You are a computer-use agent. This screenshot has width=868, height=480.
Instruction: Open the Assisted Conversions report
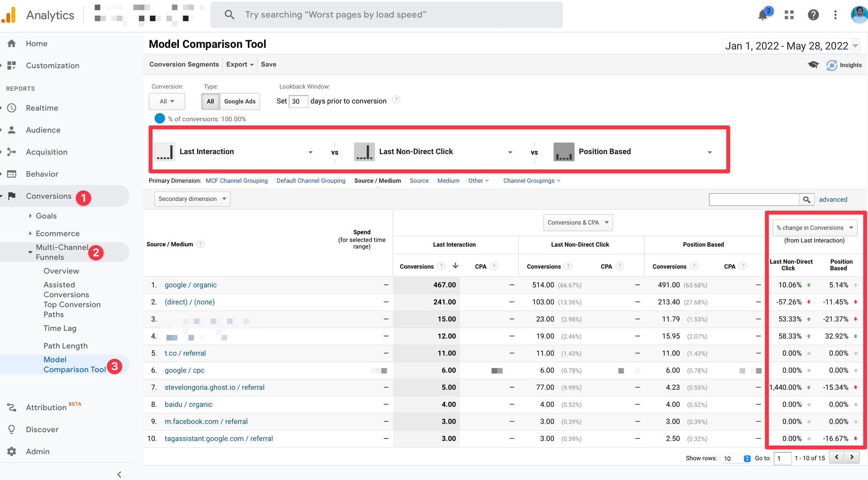(66, 290)
